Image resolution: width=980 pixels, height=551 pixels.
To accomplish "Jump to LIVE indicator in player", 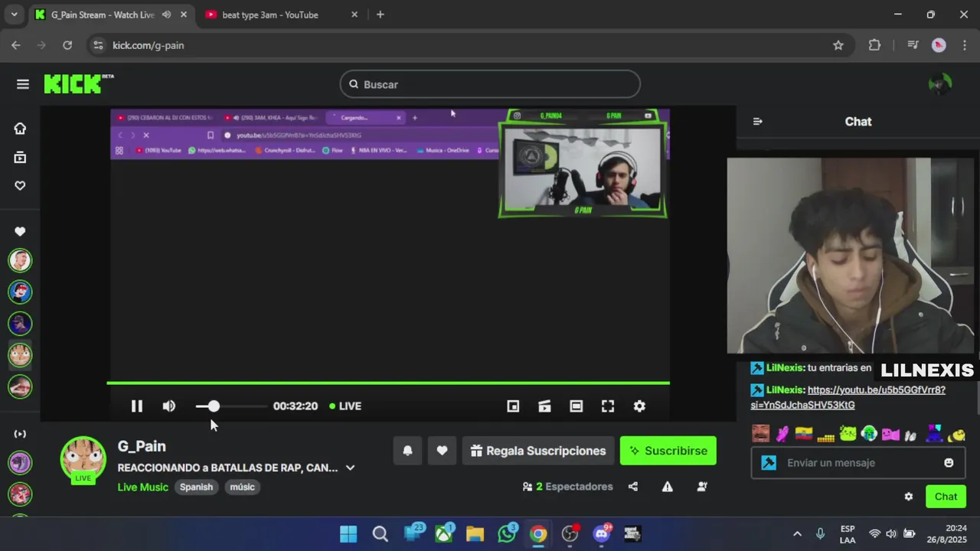I will coord(345,406).
